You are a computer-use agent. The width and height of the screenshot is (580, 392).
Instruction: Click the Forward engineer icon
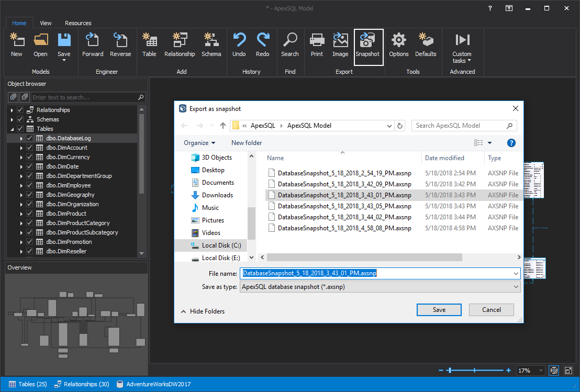pyautogui.click(x=93, y=44)
